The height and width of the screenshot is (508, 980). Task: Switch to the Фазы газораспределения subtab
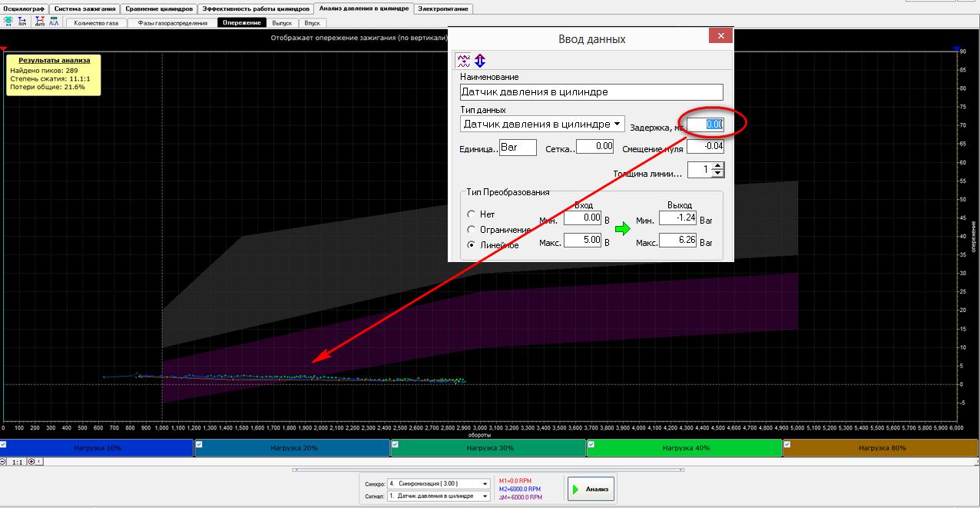point(172,23)
